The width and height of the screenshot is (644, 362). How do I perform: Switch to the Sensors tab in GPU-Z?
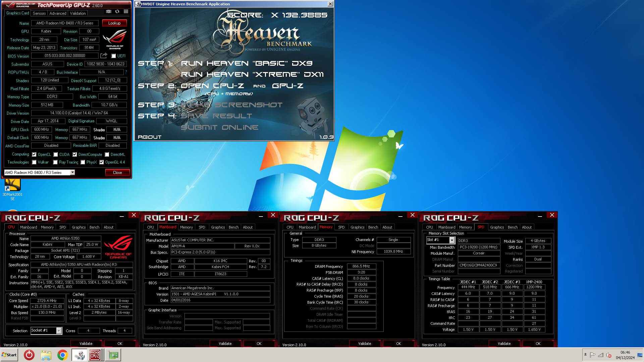coord(39,13)
